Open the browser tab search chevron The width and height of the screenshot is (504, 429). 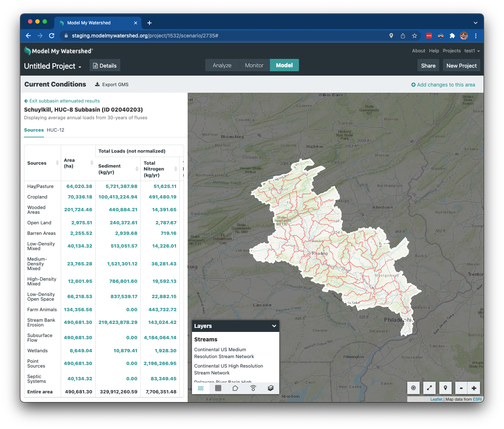476,23
